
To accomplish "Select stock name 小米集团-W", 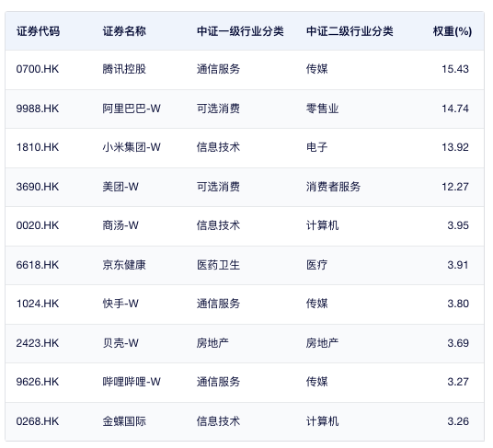I will click(132, 147).
